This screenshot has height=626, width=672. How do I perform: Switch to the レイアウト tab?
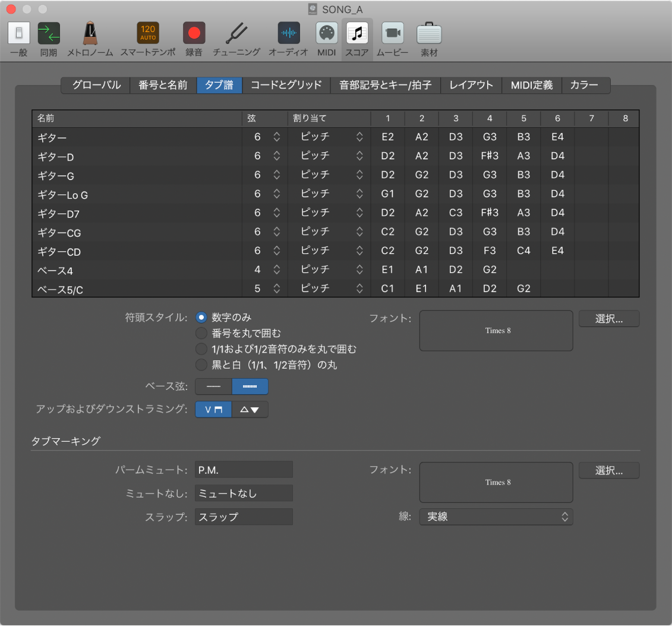point(471,85)
